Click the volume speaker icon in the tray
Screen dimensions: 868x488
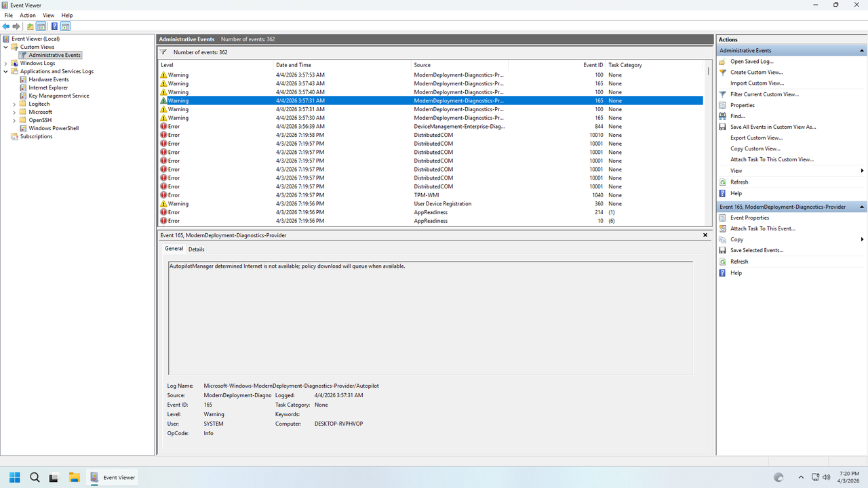pos(827,477)
